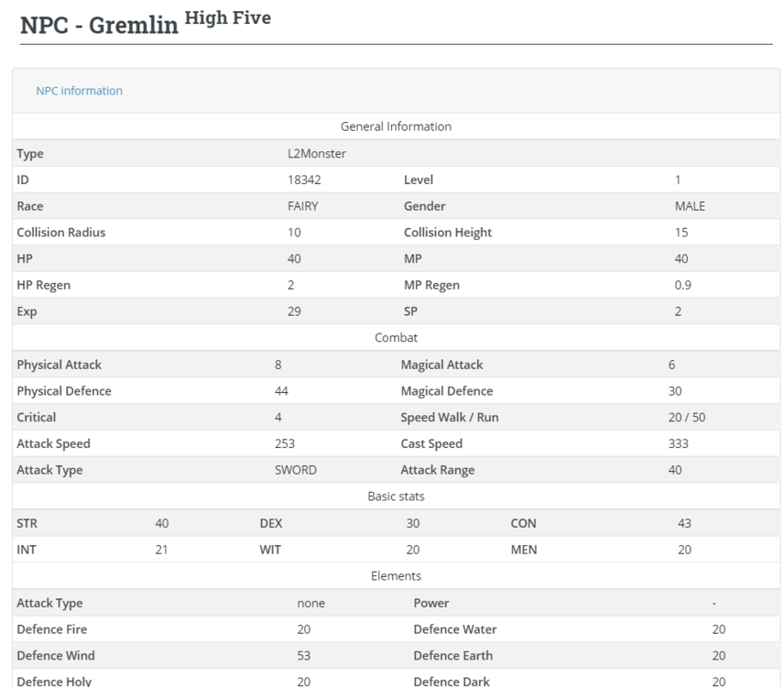Select the ID value 18342
The image size is (784, 687).
[x=304, y=180]
